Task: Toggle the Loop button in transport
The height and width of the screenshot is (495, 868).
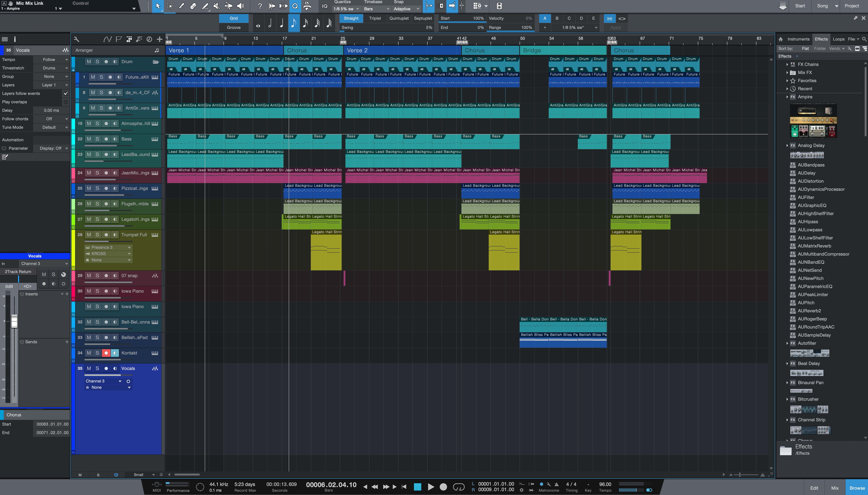Action: [458, 487]
